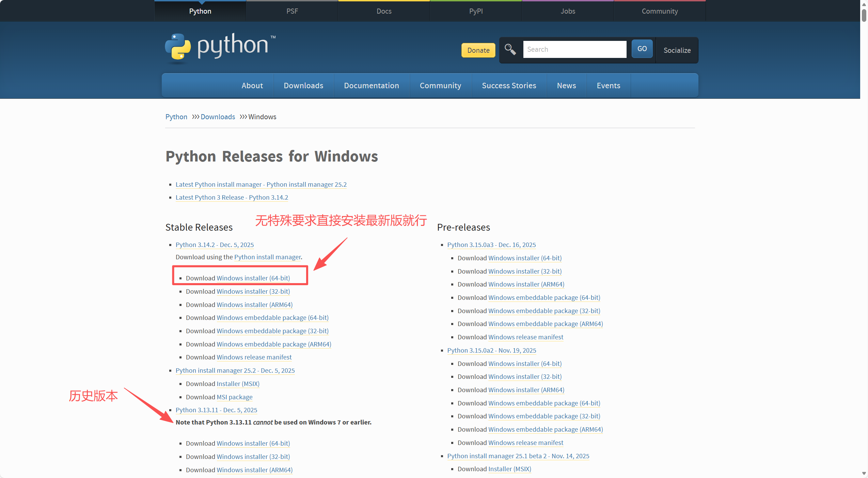Open the Python 3.15.0a3 pre-release link
868x478 pixels.
pyautogui.click(x=491, y=245)
